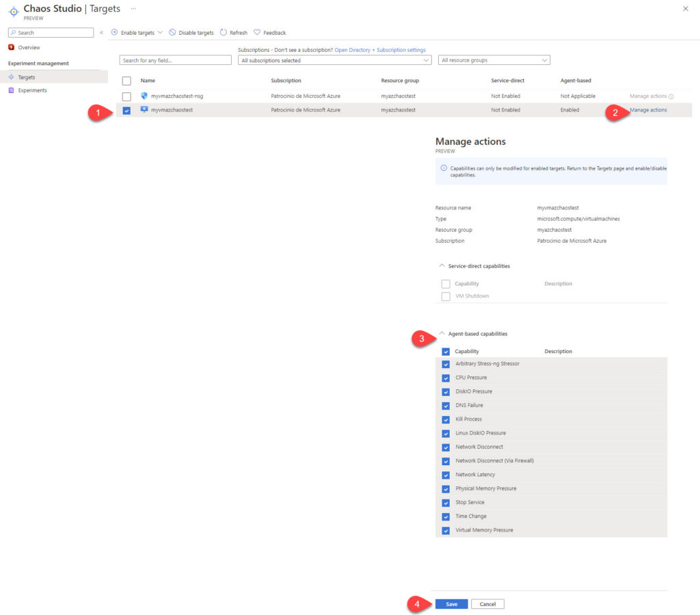Open Manage actions for myvmazchaostest
Image resolution: width=700 pixels, height=615 pixels.
tap(648, 110)
